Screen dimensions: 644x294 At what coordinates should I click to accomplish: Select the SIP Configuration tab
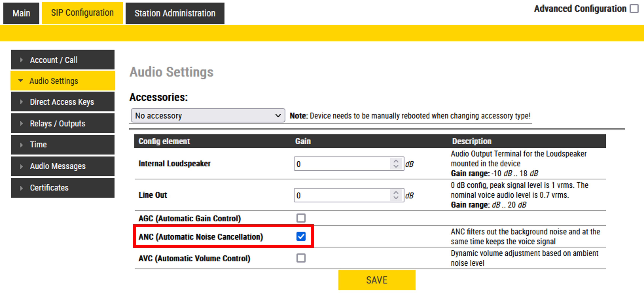[x=82, y=13]
